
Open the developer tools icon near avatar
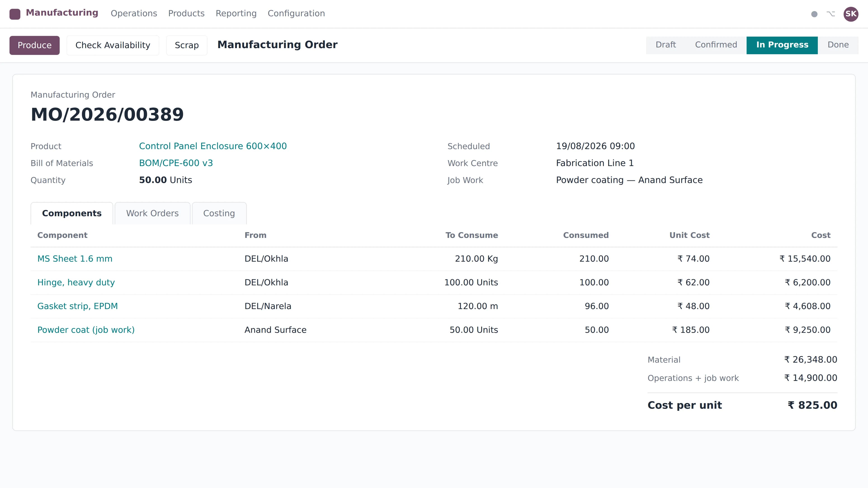[x=831, y=14]
